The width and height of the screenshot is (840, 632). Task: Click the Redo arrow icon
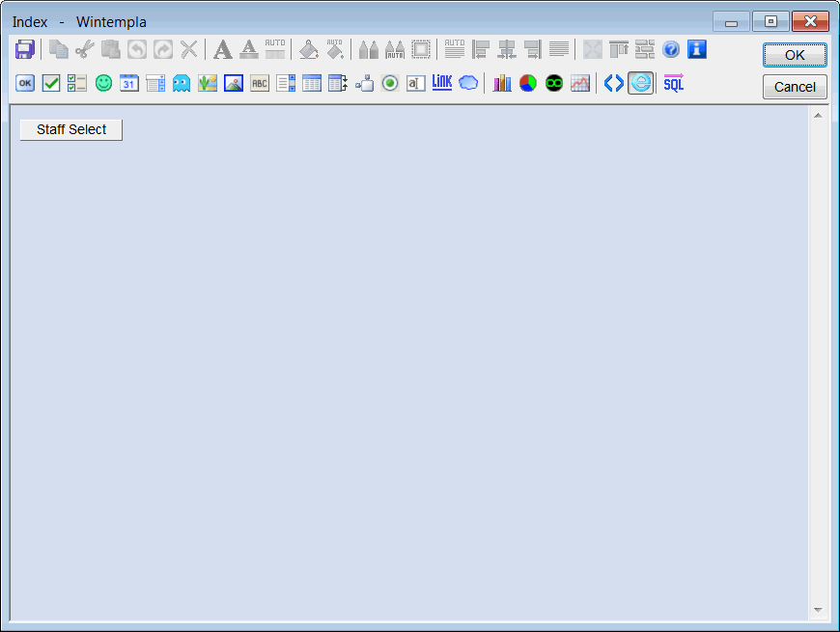pyautogui.click(x=163, y=50)
